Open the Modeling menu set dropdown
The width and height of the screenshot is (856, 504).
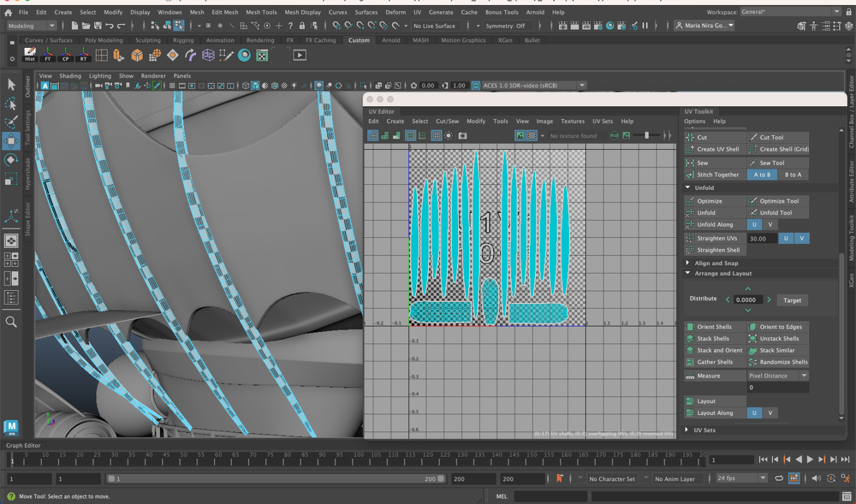pyautogui.click(x=52, y=25)
